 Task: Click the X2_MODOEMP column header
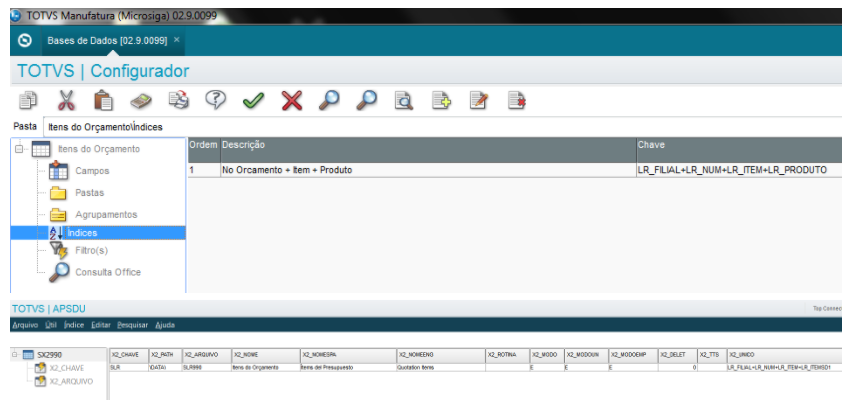633,355
